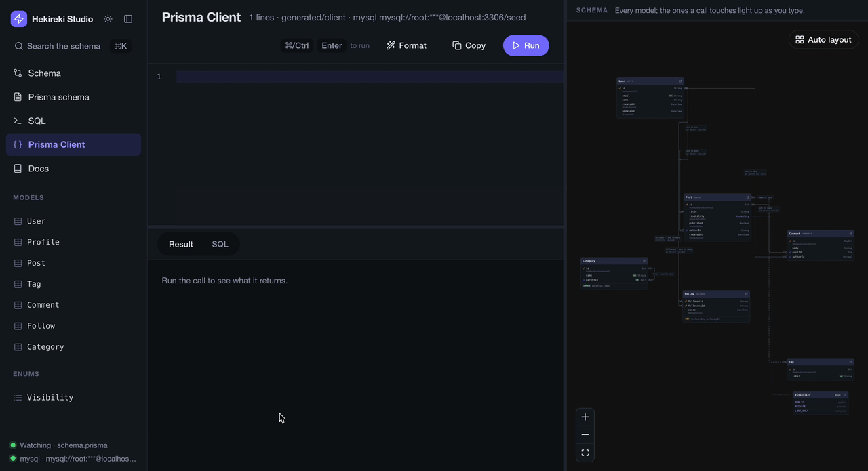Viewport: 868px width, 471px height.
Task: Zoom in the schema diagram
Action: pyautogui.click(x=585, y=417)
